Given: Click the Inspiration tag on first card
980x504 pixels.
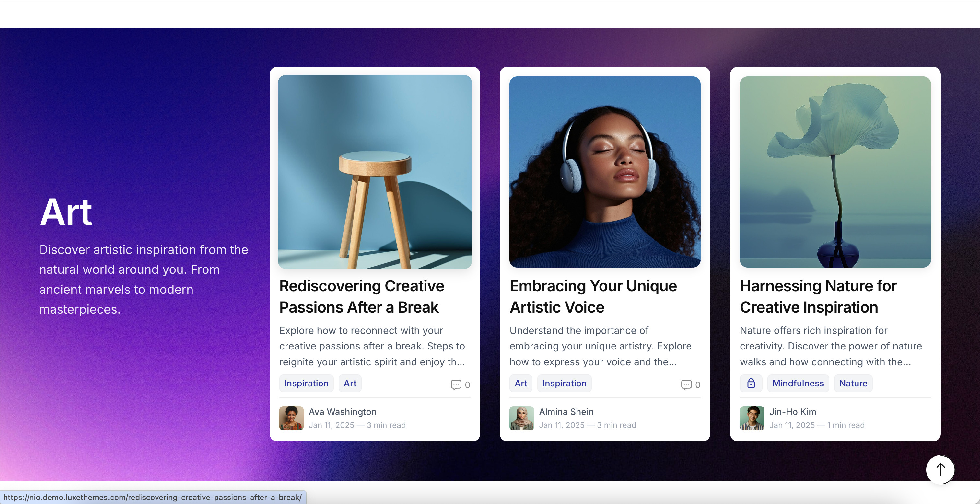Looking at the screenshot, I should pos(306,383).
